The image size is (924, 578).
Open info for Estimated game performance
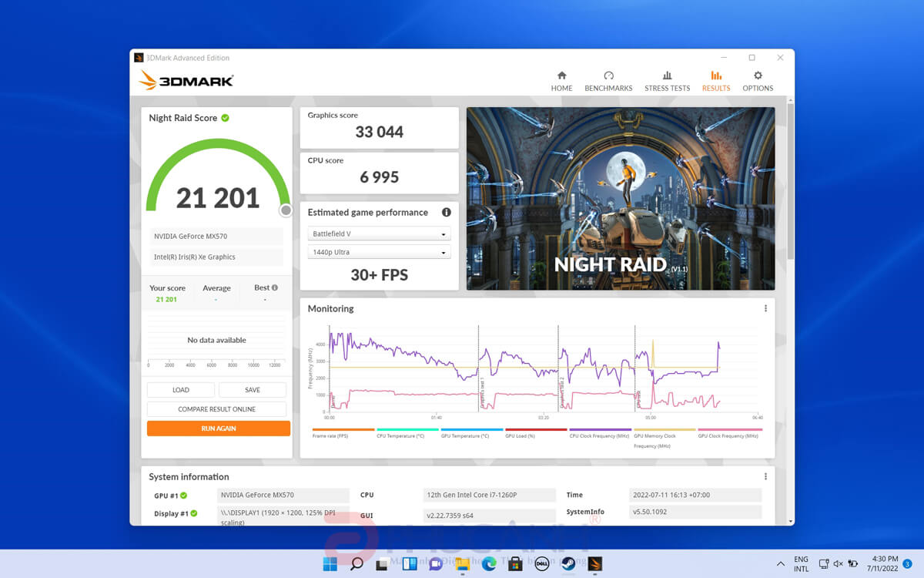[x=446, y=212]
